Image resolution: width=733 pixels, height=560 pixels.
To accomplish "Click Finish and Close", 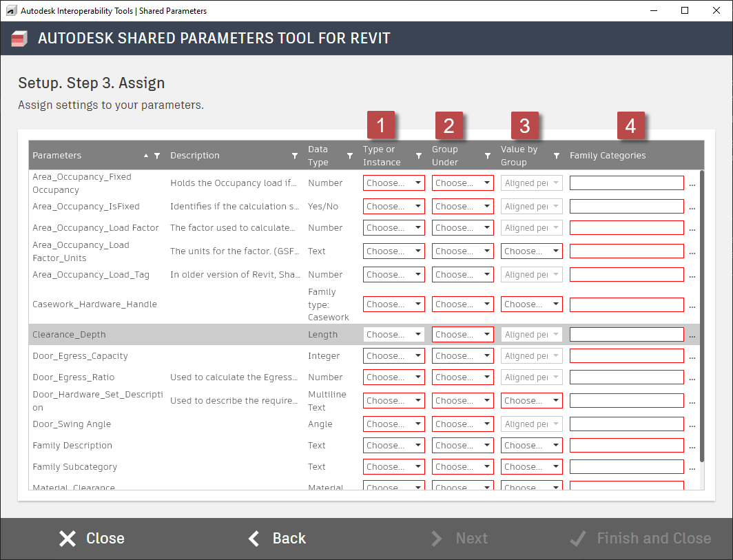I will 641,539.
